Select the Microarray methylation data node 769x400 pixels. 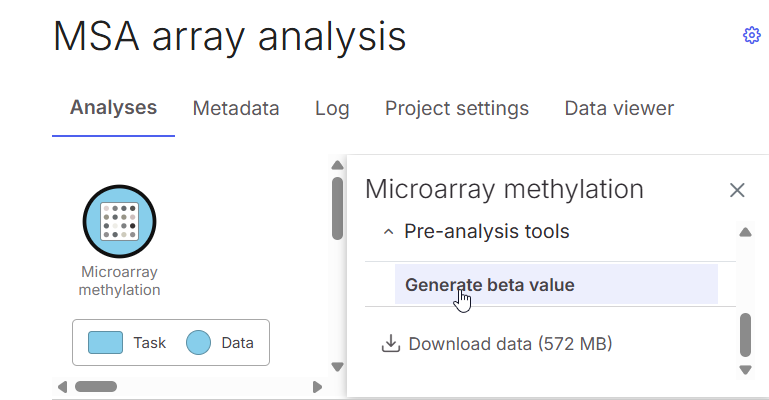tap(119, 221)
